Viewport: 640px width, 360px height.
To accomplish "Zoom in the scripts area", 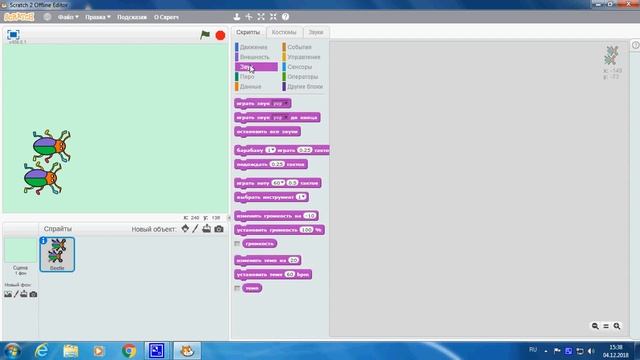I will click(617, 326).
